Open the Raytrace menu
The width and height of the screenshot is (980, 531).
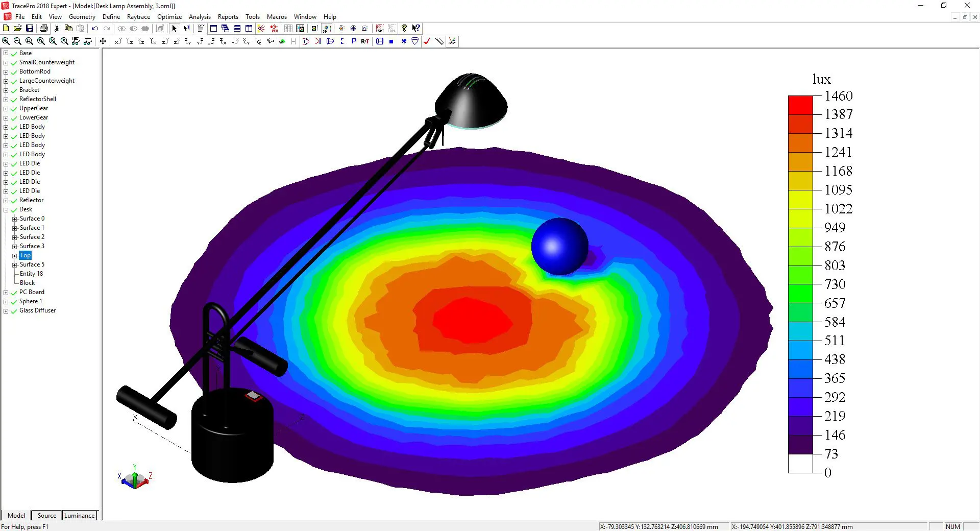[x=138, y=17]
